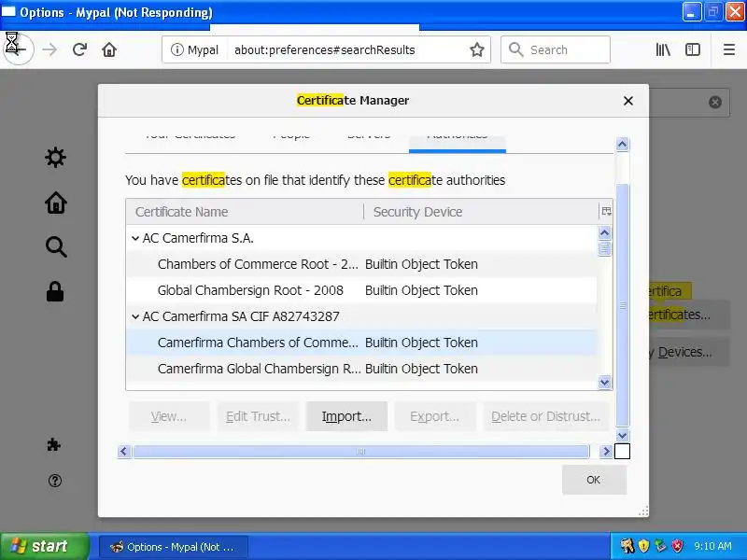Open the Library icon in toolbar
The height and width of the screenshot is (560, 747).
coord(663,49)
